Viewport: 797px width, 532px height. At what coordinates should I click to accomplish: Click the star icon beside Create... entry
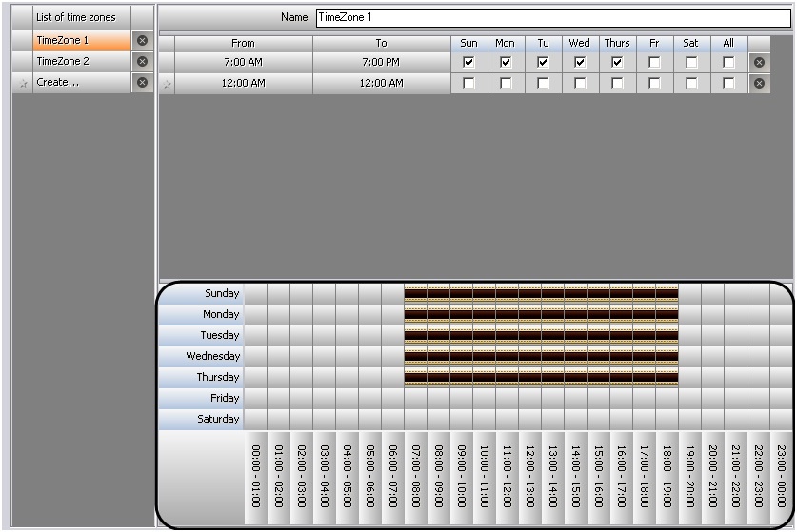(x=21, y=84)
